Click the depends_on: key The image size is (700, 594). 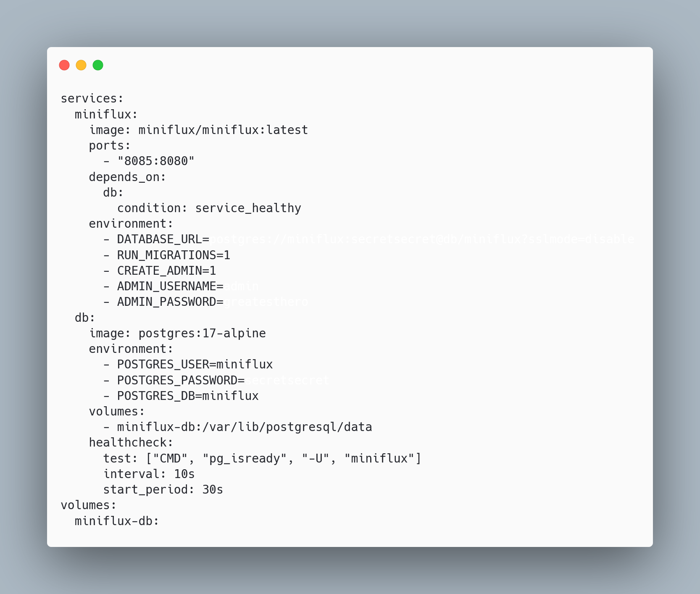pos(128,177)
